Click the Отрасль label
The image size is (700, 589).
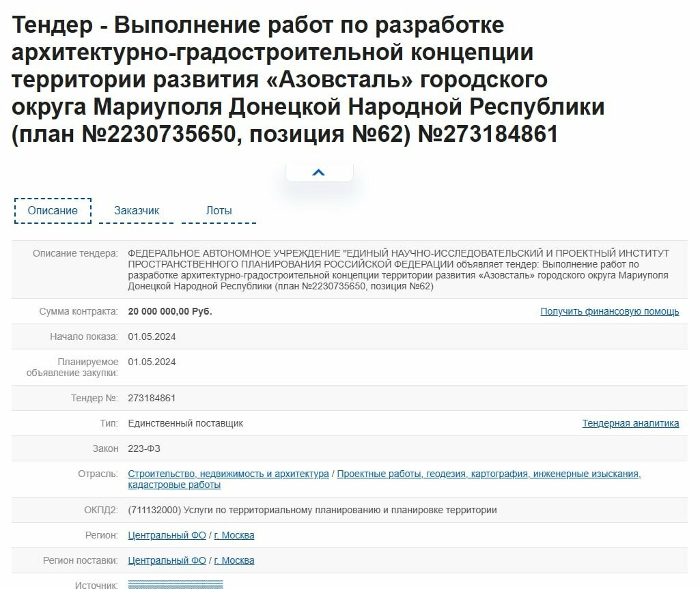pos(98,474)
